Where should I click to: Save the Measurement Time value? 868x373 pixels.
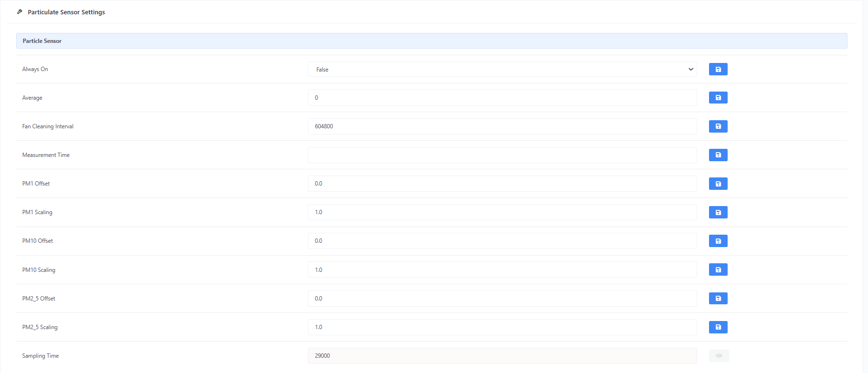pos(718,155)
